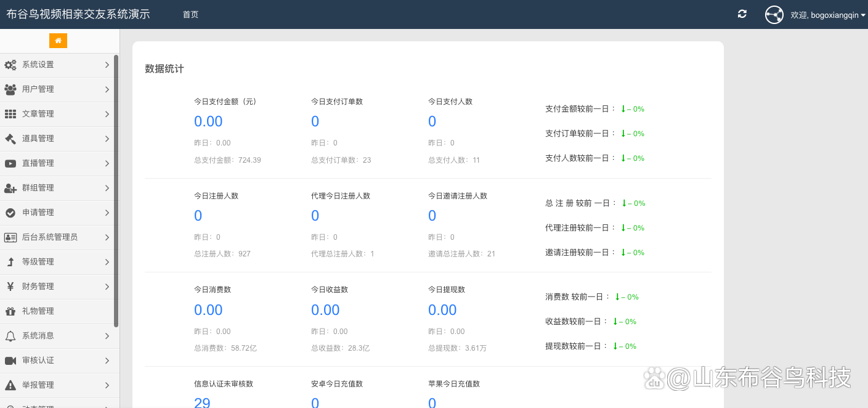Viewport: 868px width, 408px height.
Task: Click the gavel icon beside 道具管理
Action: point(10,139)
